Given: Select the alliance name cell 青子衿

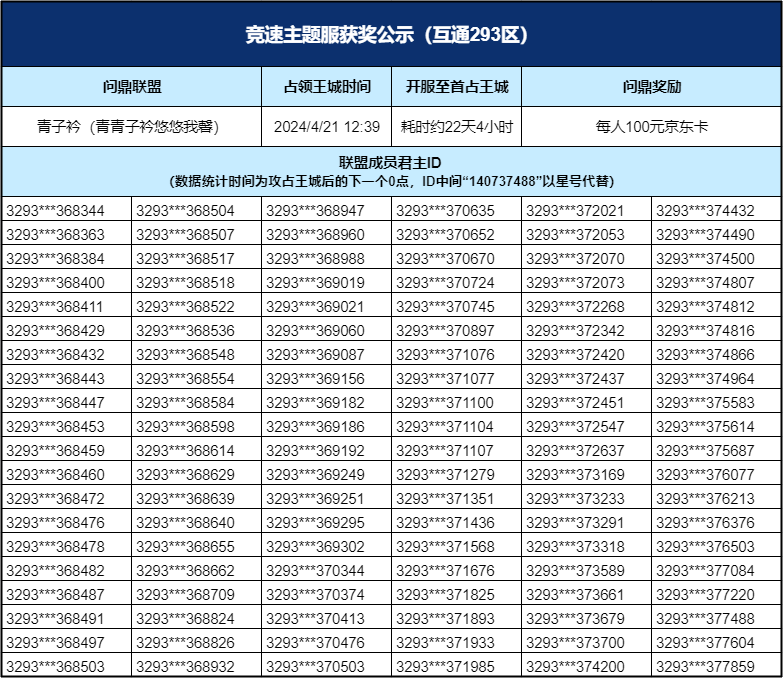Looking at the screenshot, I should pos(131,127).
